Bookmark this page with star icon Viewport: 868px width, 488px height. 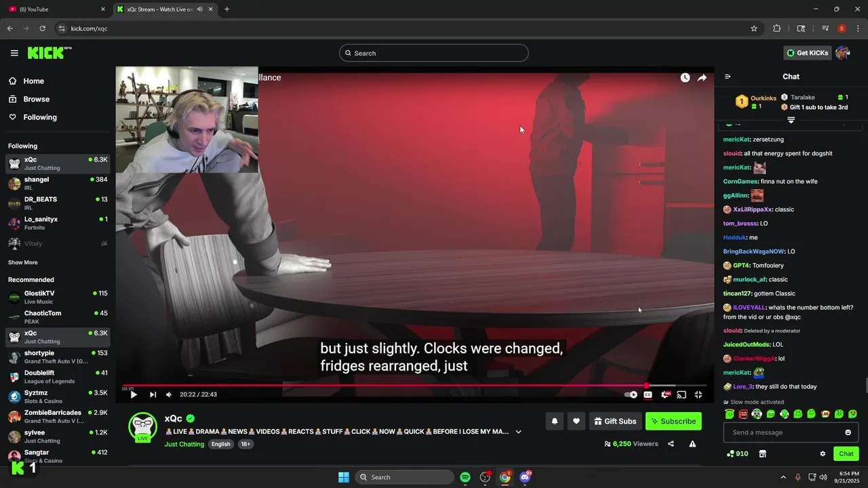(753, 28)
